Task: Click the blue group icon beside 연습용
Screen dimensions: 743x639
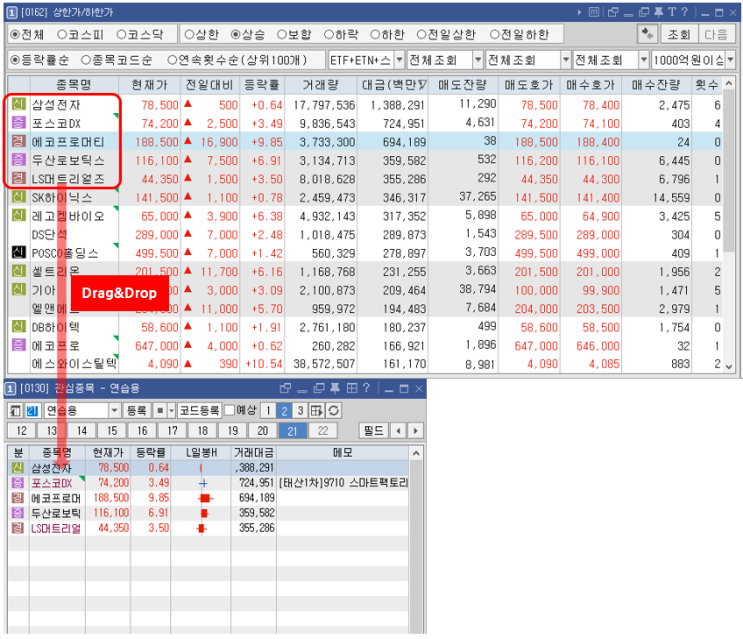Action: click(x=32, y=410)
